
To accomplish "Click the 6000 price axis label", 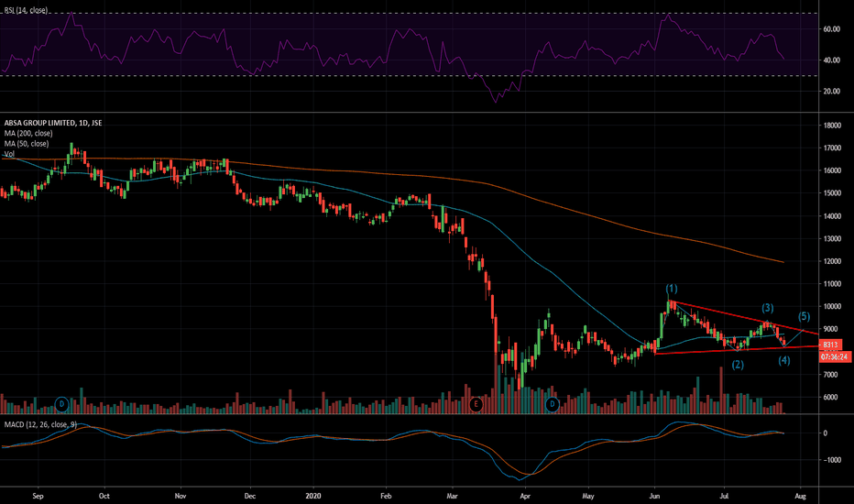I will click(x=830, y=397).
